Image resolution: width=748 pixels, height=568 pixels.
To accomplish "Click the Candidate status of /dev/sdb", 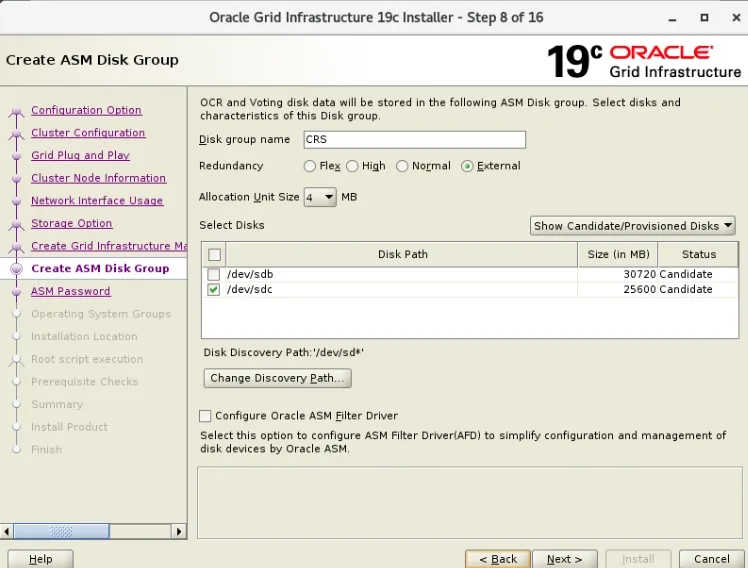I will pos(686,275).
